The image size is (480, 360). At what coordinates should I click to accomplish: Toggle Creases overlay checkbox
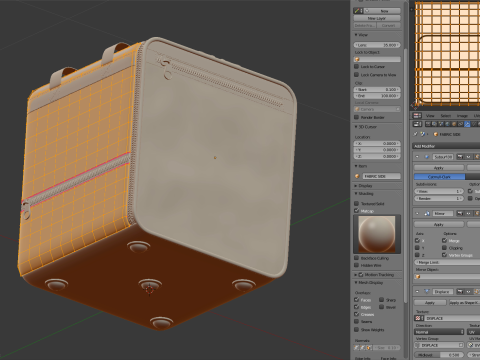tap(356, 314)
